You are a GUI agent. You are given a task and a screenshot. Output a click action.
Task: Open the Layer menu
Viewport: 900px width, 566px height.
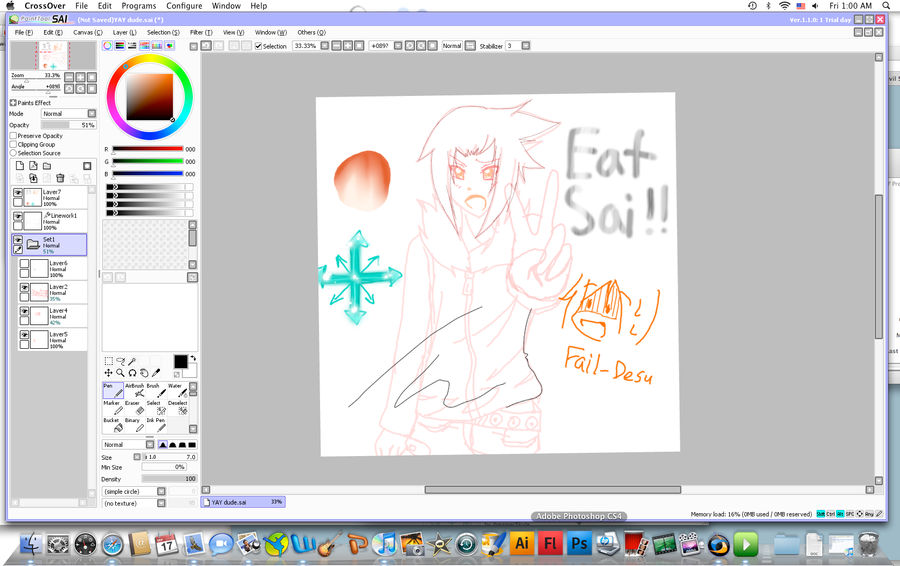124,33
